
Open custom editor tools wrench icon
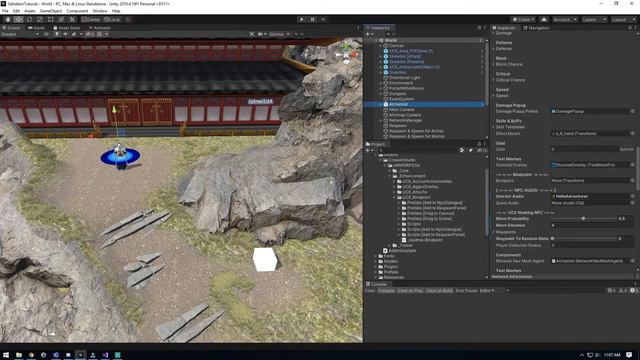pos(72,19)
